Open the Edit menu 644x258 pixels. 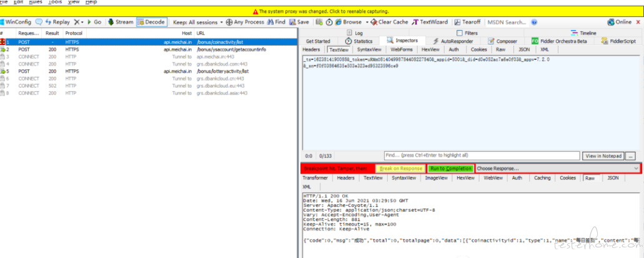(17, 2)
